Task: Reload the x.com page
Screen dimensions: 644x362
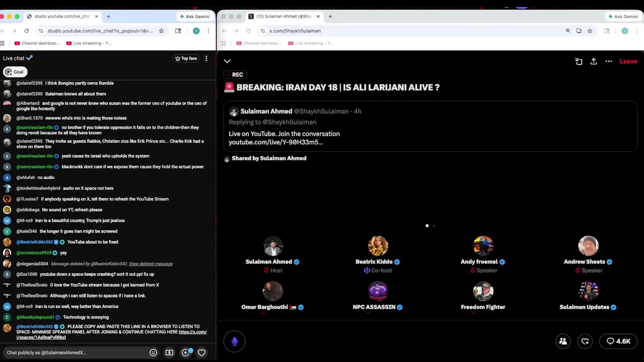Action: [249, 31]
